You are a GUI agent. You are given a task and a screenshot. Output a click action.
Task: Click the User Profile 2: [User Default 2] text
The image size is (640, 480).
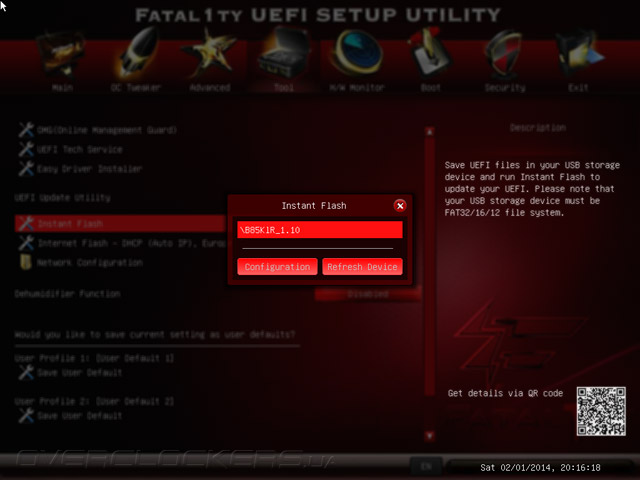point(94,401)
